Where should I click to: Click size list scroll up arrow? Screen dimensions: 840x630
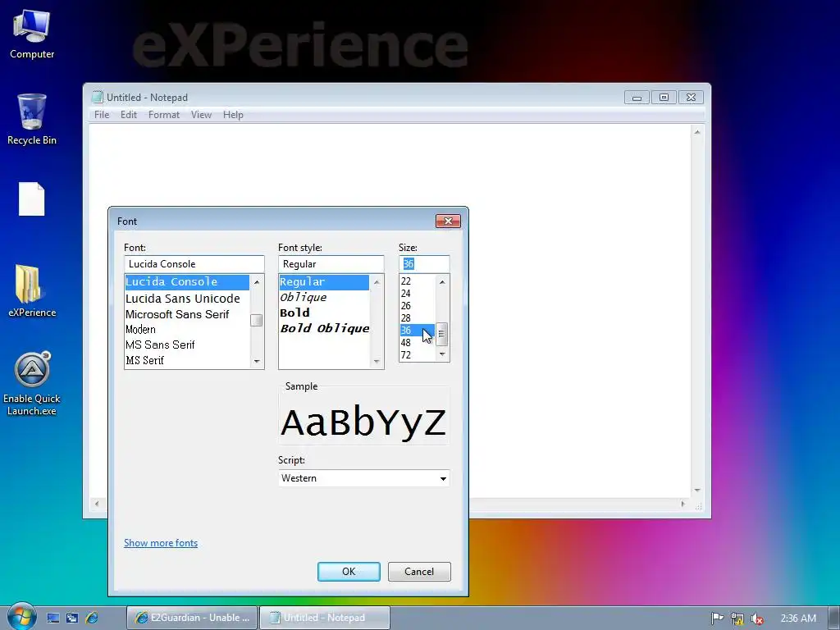[442, 282]
